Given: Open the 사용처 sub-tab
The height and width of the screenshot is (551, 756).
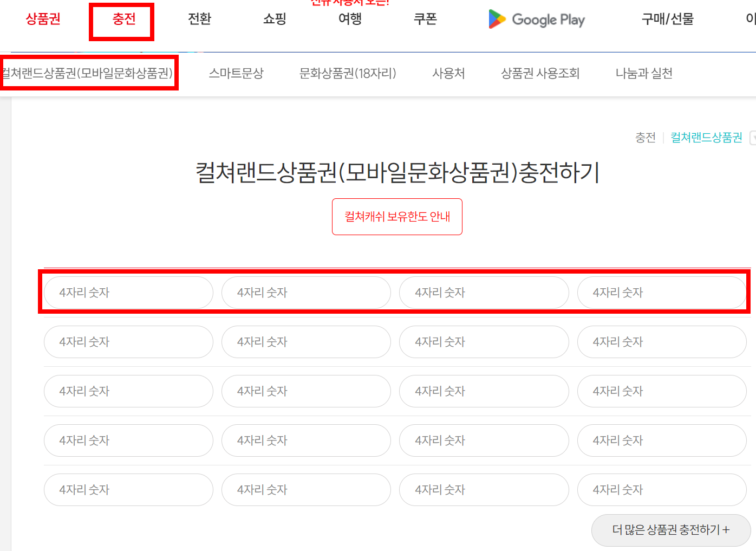Looking at the screenshot, I should coord(448,73).
